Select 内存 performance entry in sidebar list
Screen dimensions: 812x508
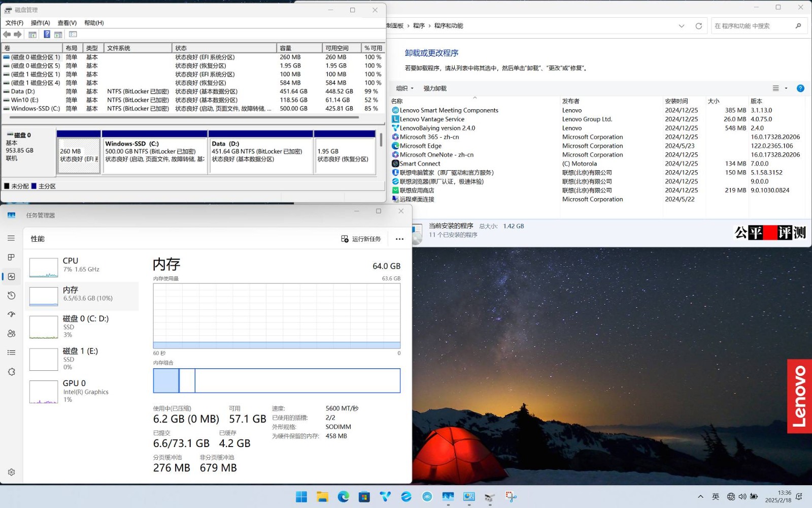coord(81,296)
